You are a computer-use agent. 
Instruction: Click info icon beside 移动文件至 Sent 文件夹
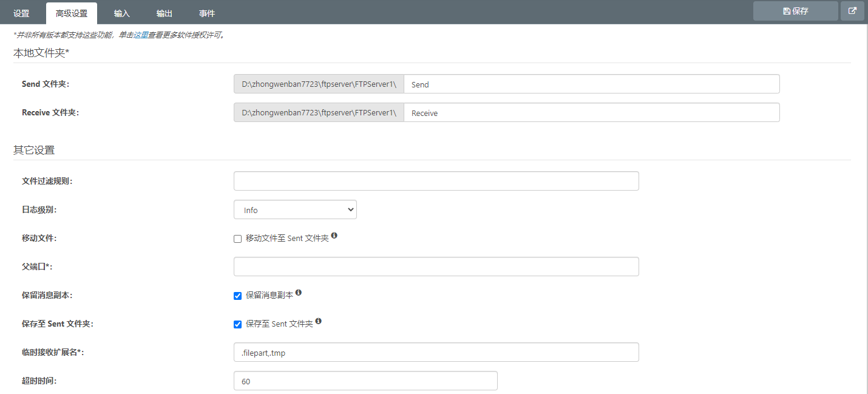point(334,236)
